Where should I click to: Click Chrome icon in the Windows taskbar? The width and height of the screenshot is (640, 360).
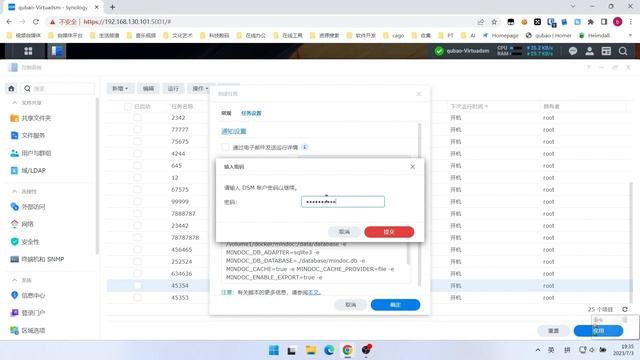click(347, 350)
